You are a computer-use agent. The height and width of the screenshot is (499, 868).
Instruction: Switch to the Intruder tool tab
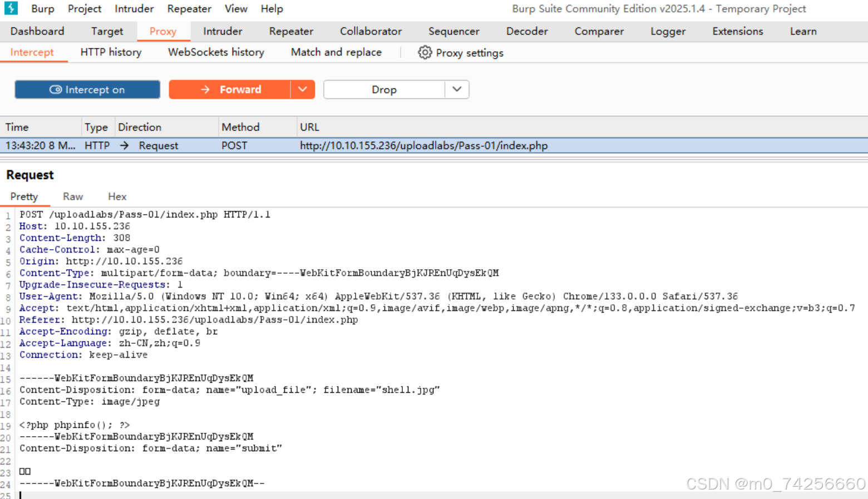click(223, 31)
